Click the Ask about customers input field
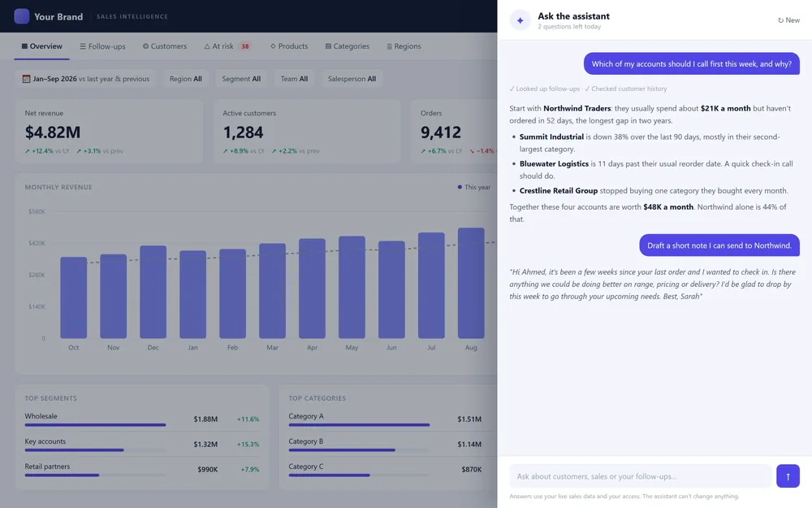 [x=640, y=475]
